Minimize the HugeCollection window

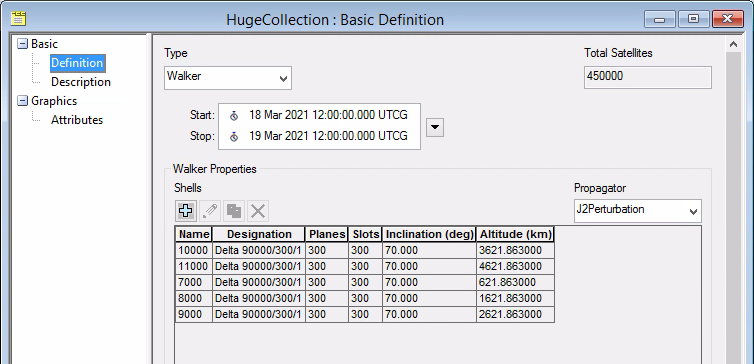(660, 19)
